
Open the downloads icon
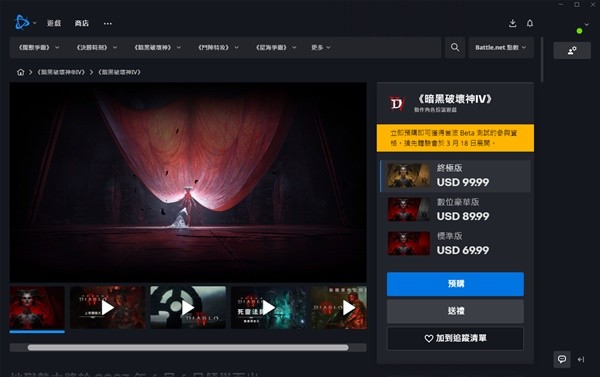pos(513,23)
